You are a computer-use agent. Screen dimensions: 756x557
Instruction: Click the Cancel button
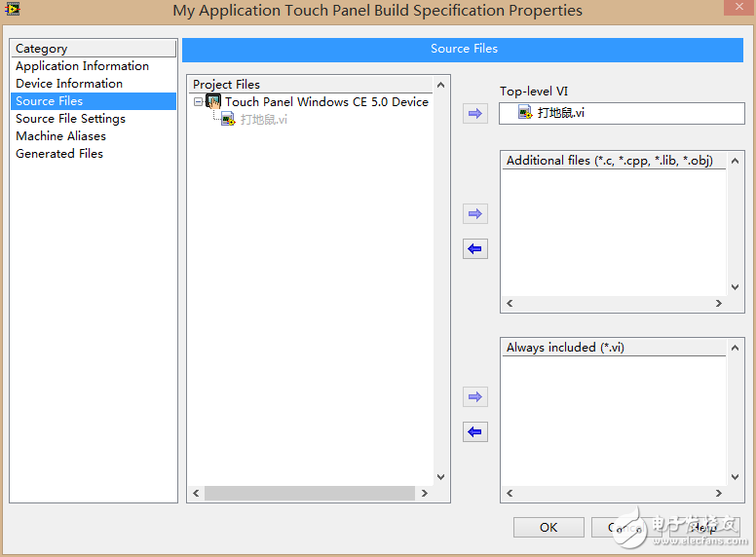(x=626, y=527)
